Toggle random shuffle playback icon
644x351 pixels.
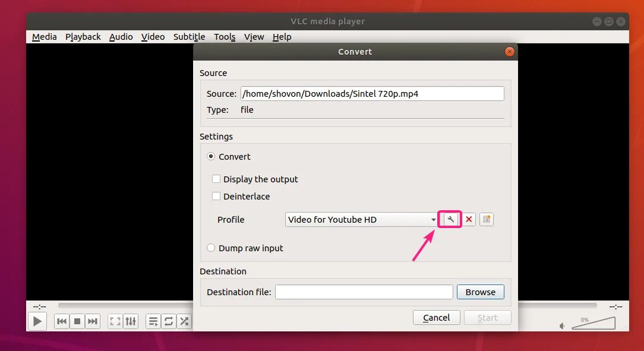184,321
